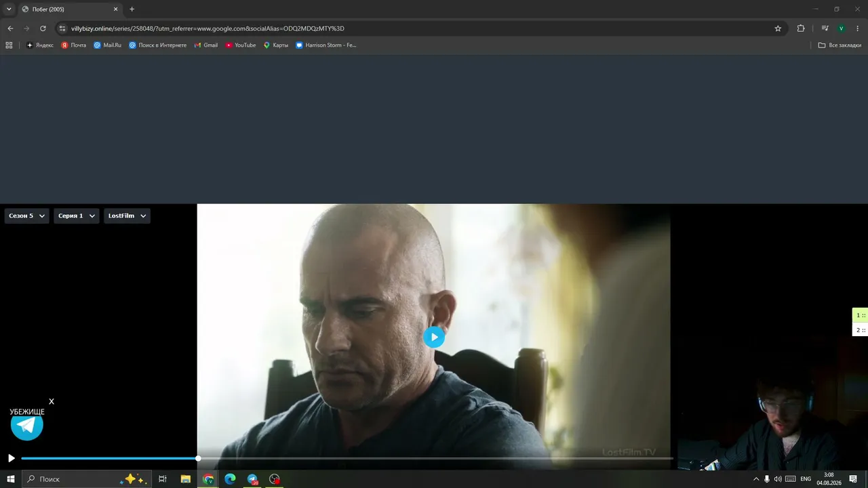Open Task View on the taskbar
This screenshot has width=868, height=488.
[x=163, y=479]
